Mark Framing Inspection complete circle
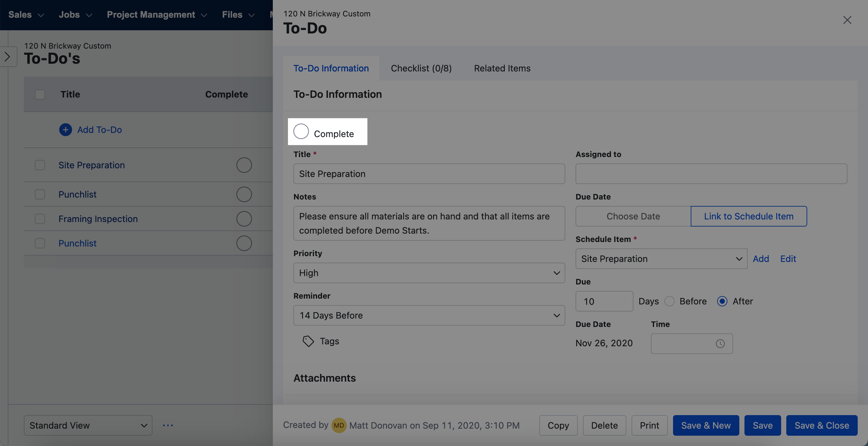This screenshot has height=446, width=868. (244, 219)
